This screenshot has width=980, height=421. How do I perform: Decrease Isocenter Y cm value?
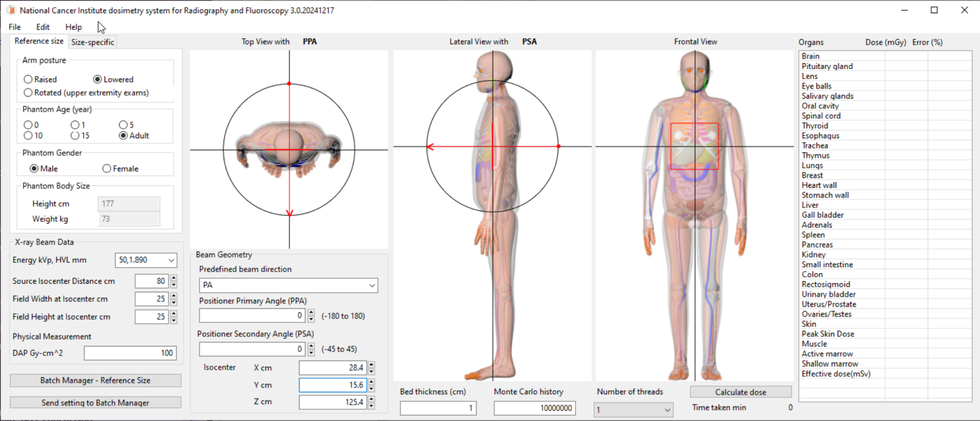pyautogui.click(x=371, y=389)
